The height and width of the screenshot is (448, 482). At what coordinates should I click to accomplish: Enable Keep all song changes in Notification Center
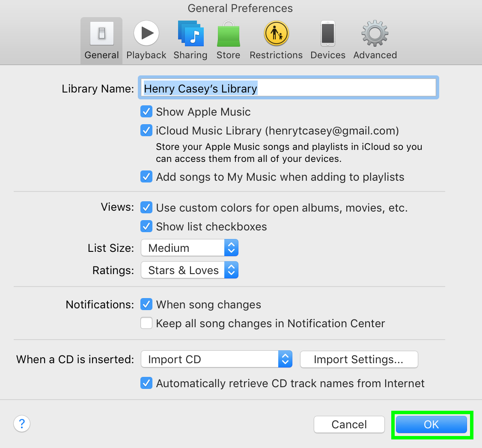146,323
